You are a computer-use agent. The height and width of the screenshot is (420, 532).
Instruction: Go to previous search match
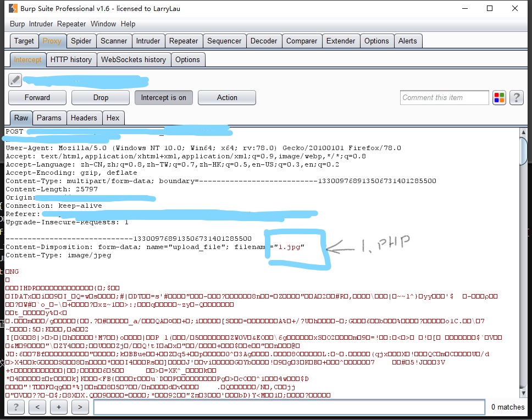click(37, 407)
